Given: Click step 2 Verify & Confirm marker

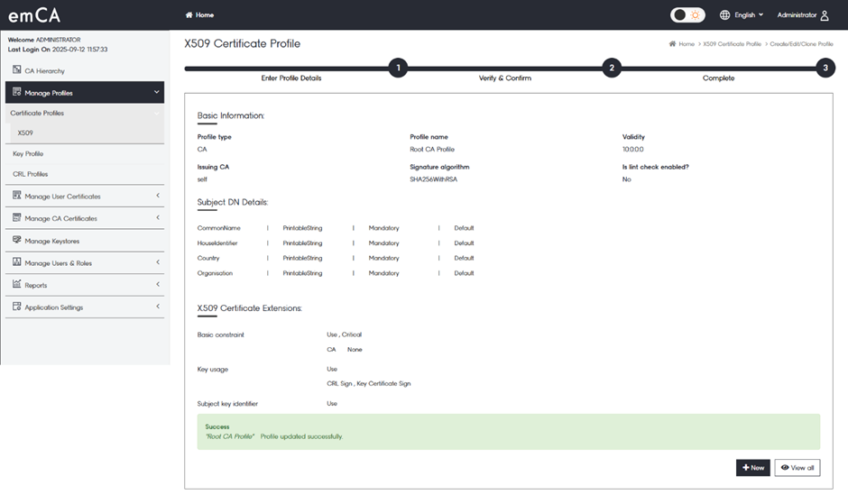Looking at the screenshot, I should 612,68.
